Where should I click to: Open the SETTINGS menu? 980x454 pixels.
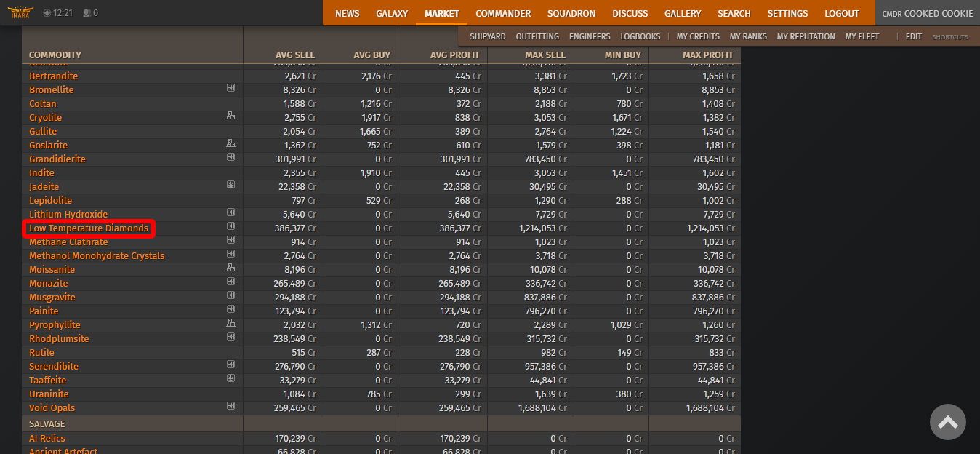tap(787, 13)
